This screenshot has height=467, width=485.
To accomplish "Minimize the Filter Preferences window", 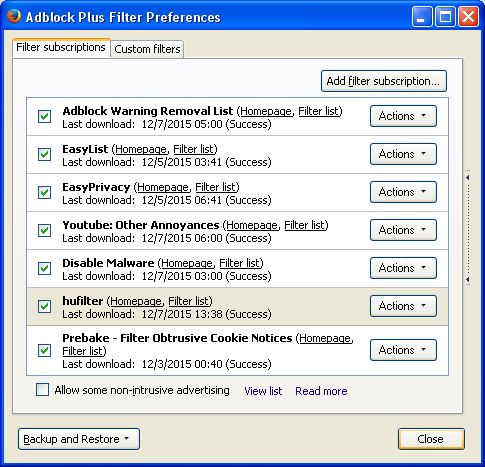I will click(x=422, y=16).
